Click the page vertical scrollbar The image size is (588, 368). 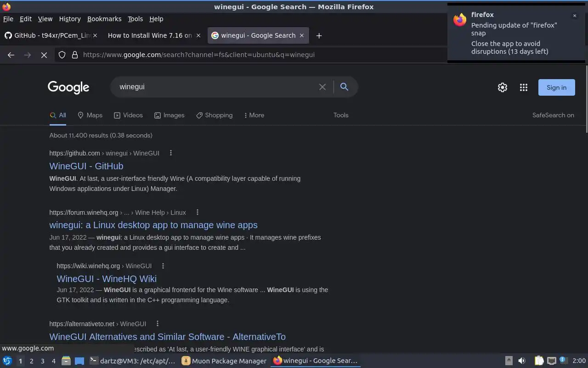tap(586, 99)
